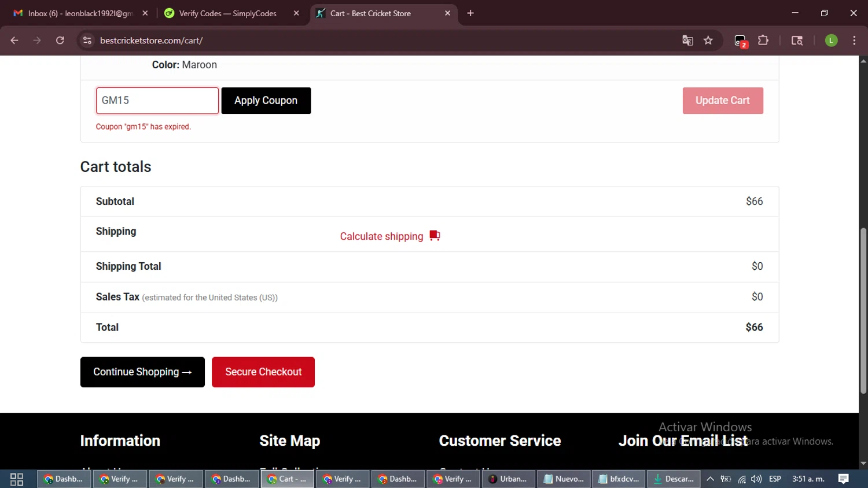The width and height of the screenshot is (868, 488).
Task: Open the bfxdcv notepad taskbar window
Action: (619, 479)
